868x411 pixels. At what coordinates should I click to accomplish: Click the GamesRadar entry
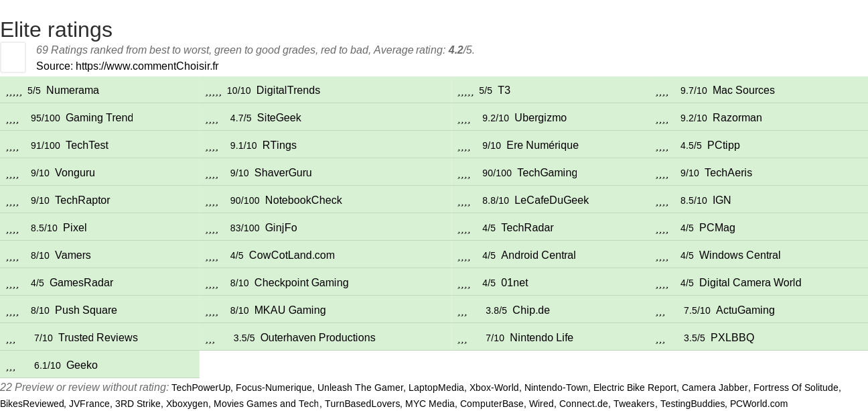[x=81, y=282]
